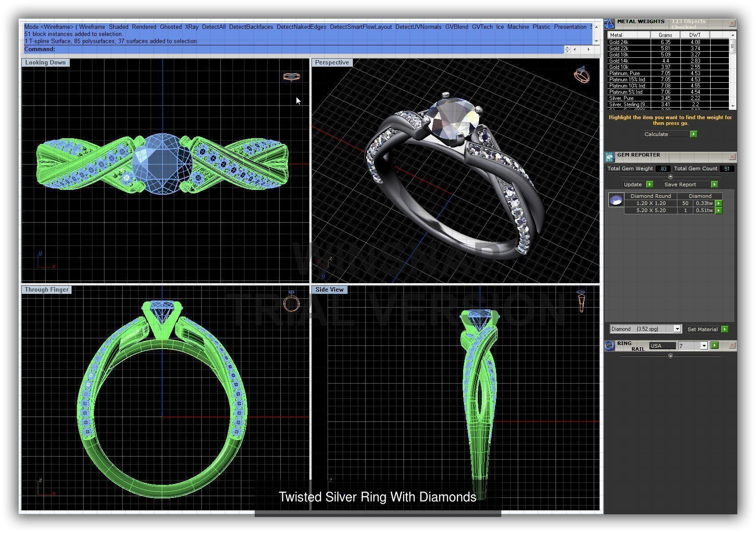The image size is (756, 533).
Task: Select the Platinum, Pure row
Action: click(668, 73)
